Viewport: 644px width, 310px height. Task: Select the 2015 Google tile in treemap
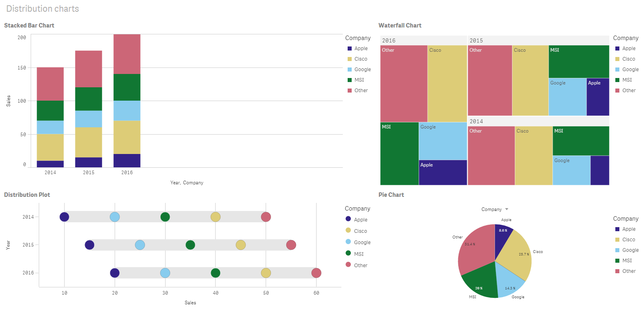click(x=567, y=97)
